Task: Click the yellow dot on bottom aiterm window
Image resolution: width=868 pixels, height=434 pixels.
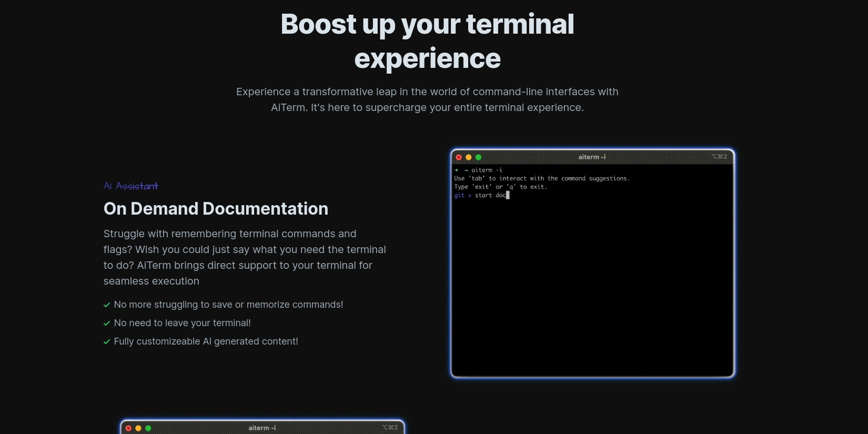Action: coord(138,428)
